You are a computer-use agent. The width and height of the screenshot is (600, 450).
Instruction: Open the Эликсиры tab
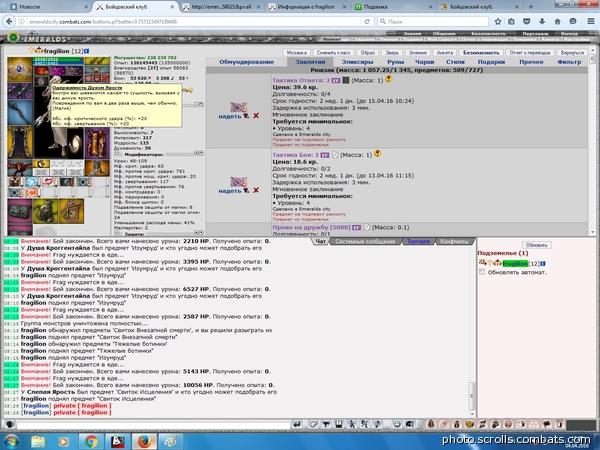(357, 62)
